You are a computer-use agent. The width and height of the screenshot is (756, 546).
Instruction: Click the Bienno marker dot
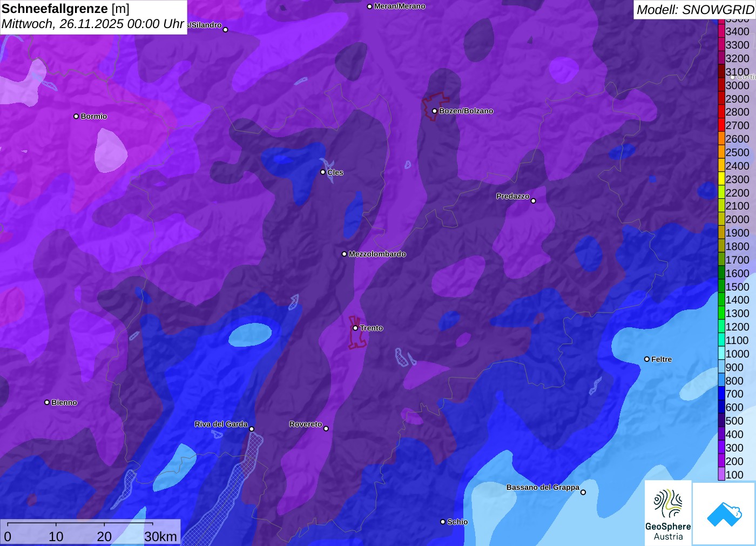pyautogui.click(x=47, y=402)
